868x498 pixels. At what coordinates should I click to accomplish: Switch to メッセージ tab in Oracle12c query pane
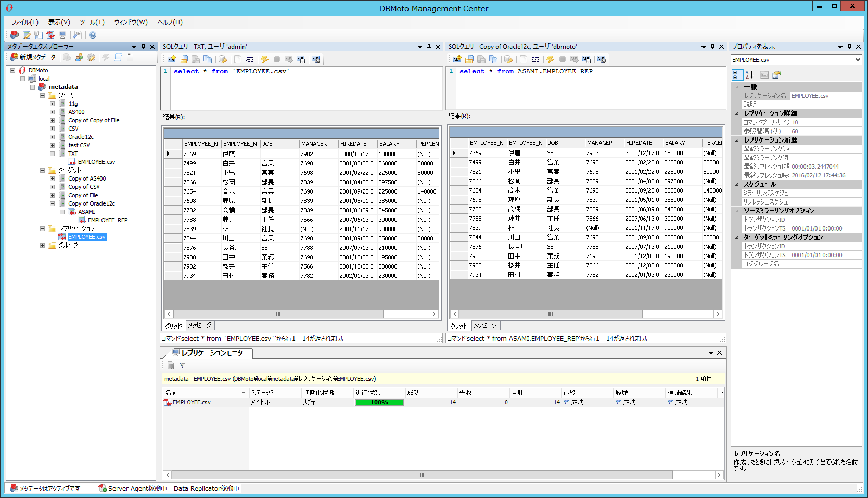click(x=486, y=325)
